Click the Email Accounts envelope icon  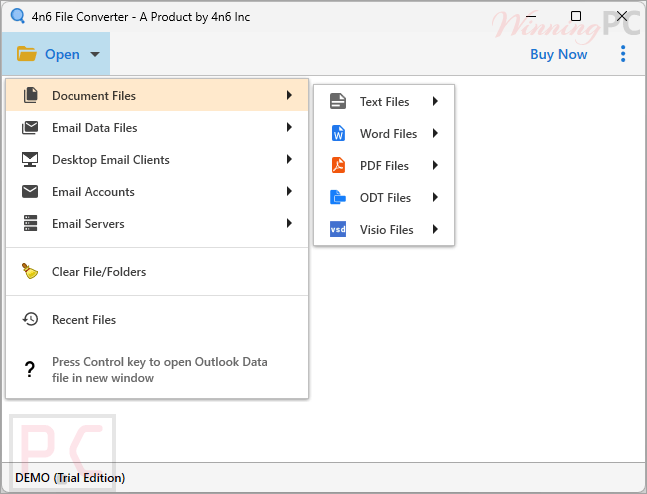coord(30,191)
